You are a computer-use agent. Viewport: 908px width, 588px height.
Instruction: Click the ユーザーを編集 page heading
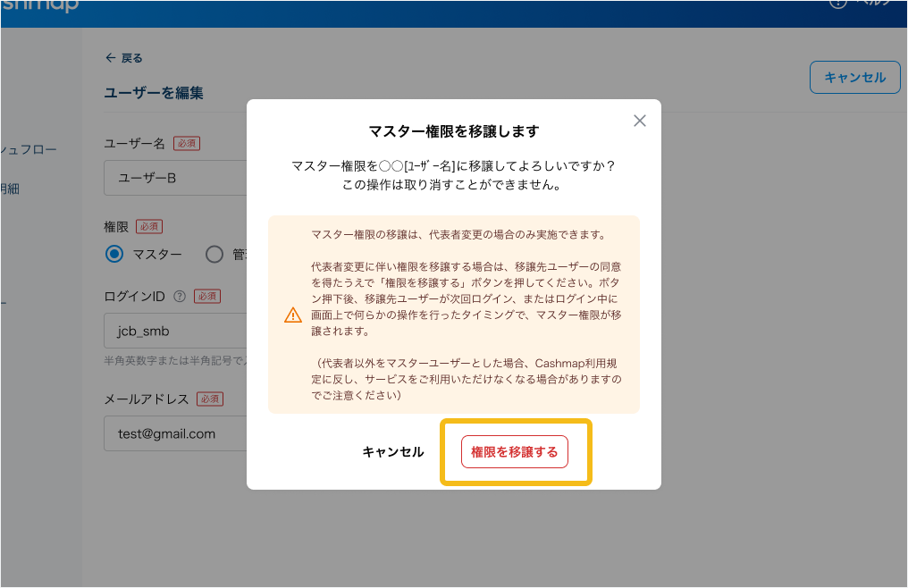[154, 93]
